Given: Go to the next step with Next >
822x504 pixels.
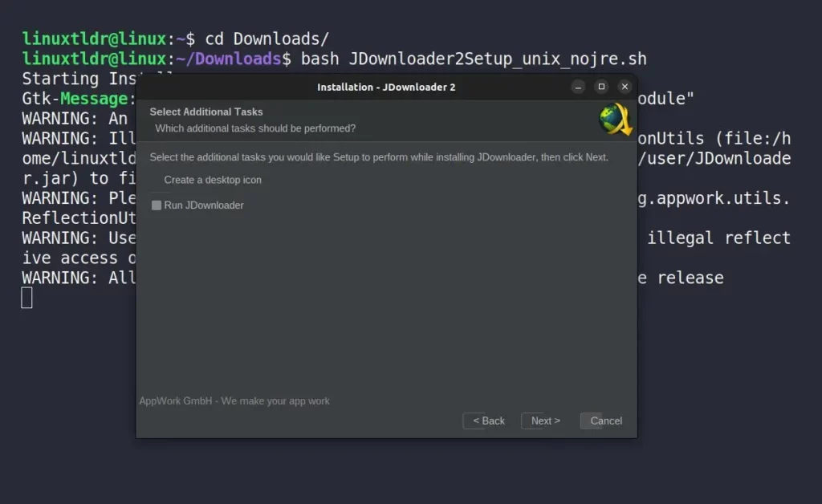Looking at the screenshot, I should [545, 421].
